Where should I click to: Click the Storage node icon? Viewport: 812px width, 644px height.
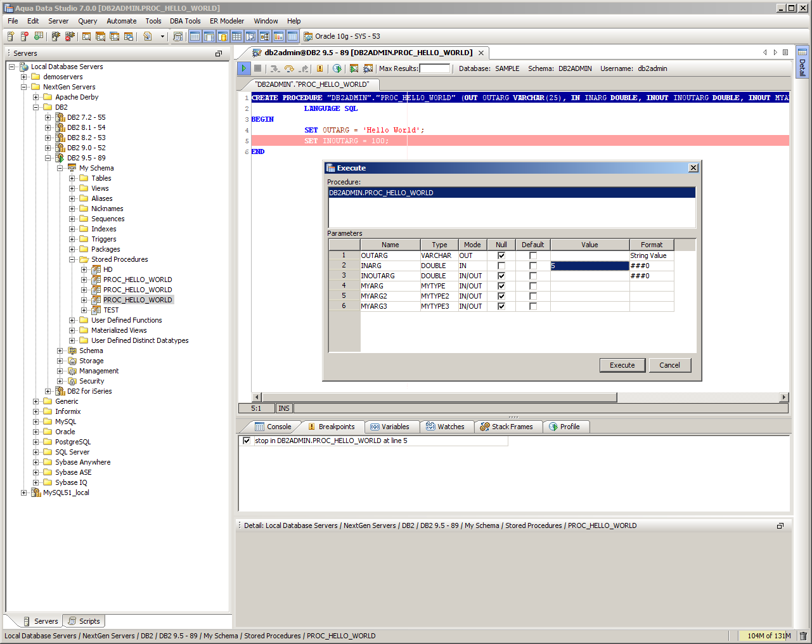[x=72, y=361]
